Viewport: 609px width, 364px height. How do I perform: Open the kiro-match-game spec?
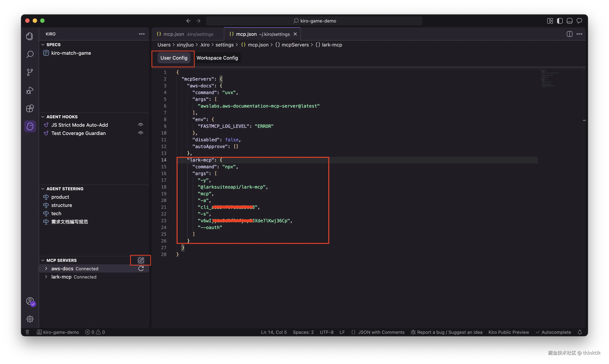[71, 53]
